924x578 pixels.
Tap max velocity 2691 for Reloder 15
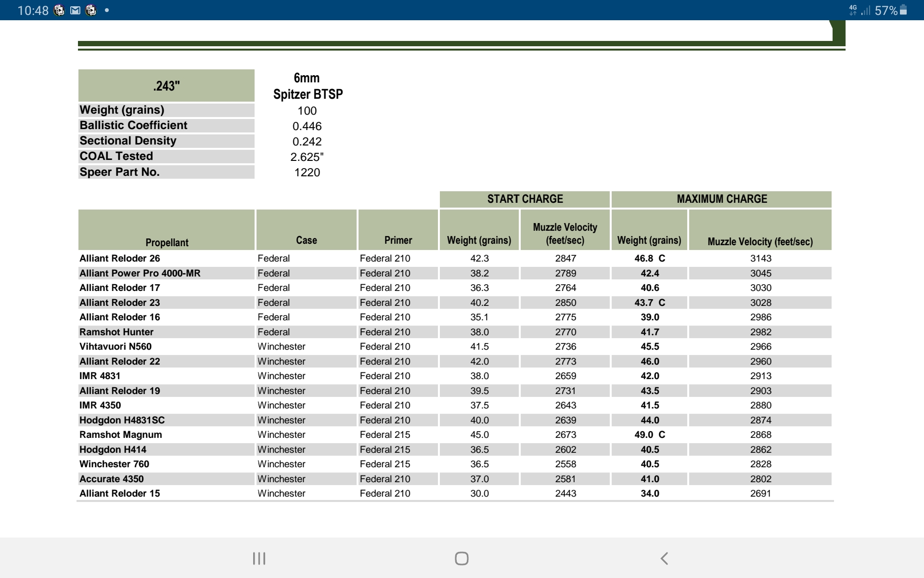[x=761, y=493]
